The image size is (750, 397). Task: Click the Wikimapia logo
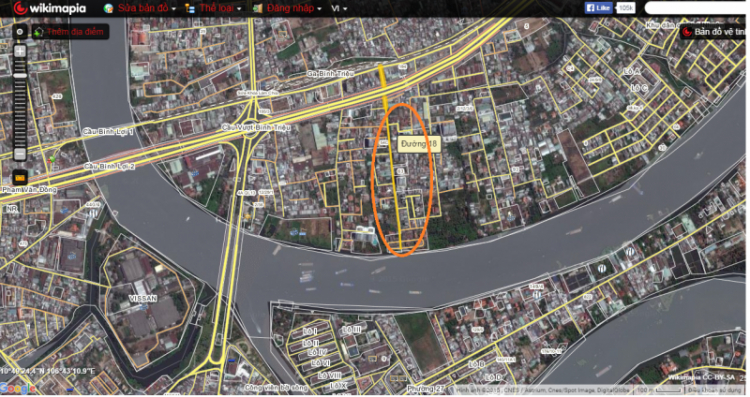[x=50, y=8]
